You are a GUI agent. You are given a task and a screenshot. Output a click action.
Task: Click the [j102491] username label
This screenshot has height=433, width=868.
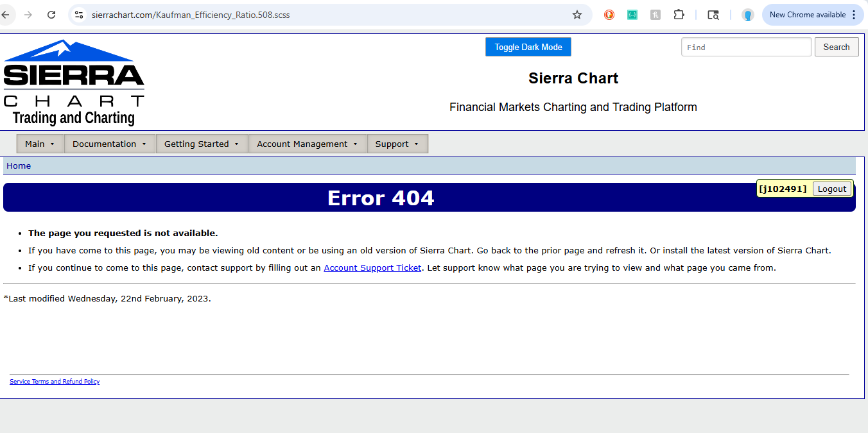coord(783,189)
